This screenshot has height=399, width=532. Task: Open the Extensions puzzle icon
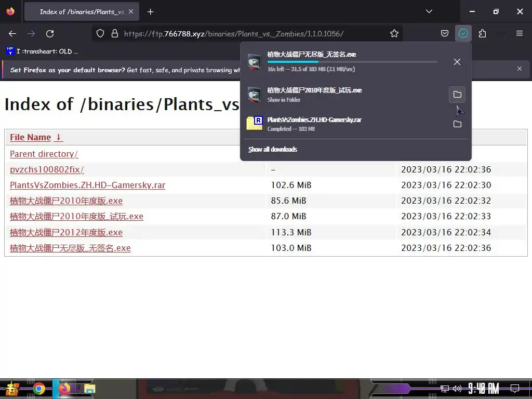point(482,34)
